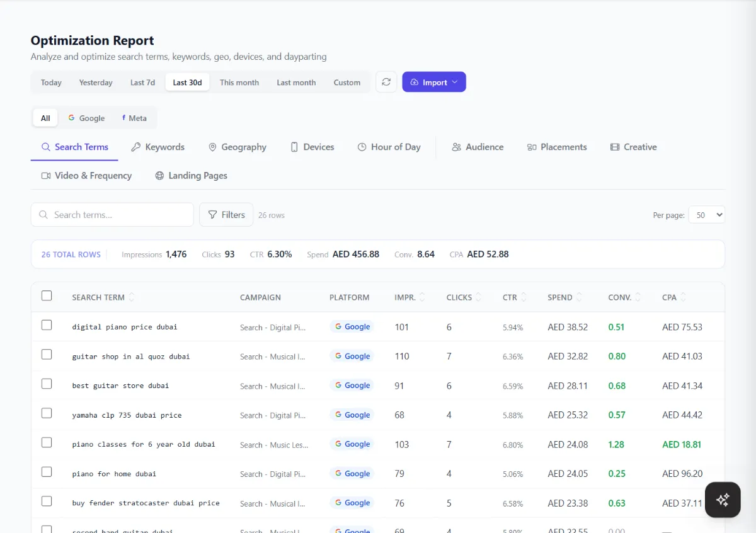This screenshot has width=756, height=533.
Task: Click the Search terms input field
Action: [x=112, y=215]
